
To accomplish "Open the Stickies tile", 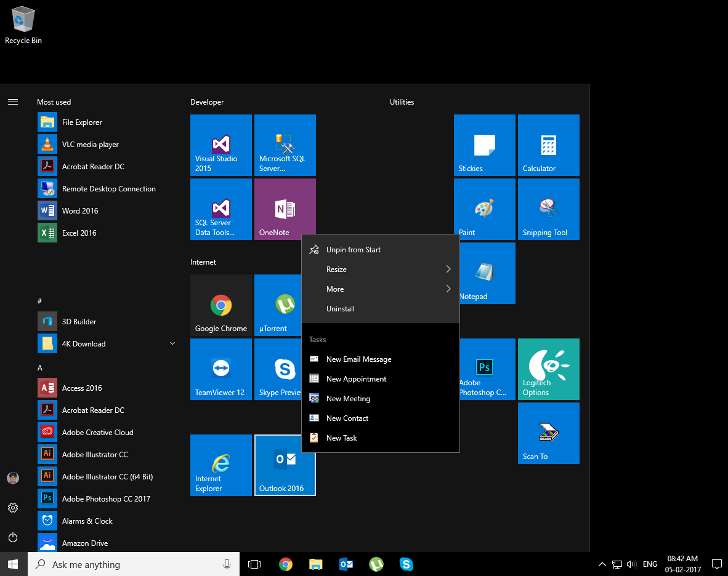I will point(485,145).
